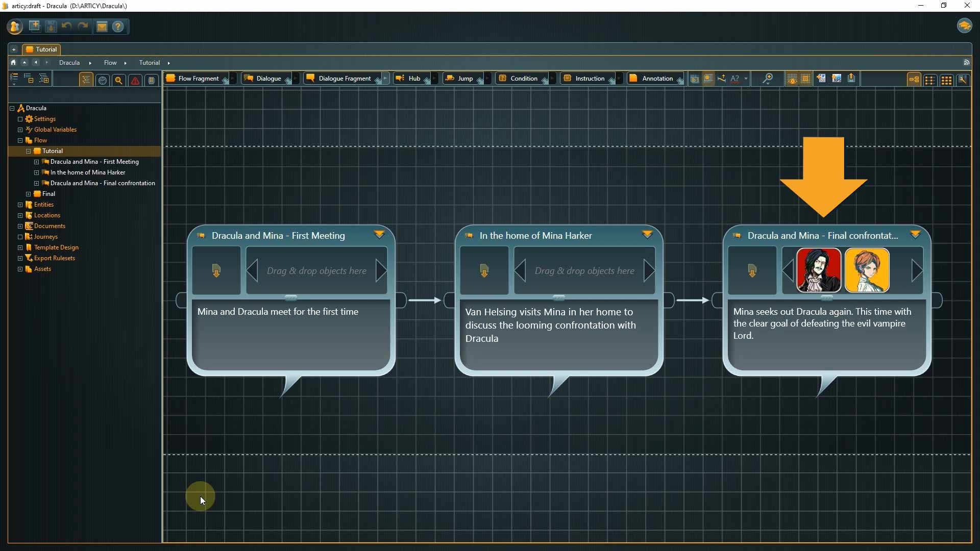The width and height of the screenshot is (980, 551).
Task: Switch to the flow view mode toggle
Action: point(914,80)
